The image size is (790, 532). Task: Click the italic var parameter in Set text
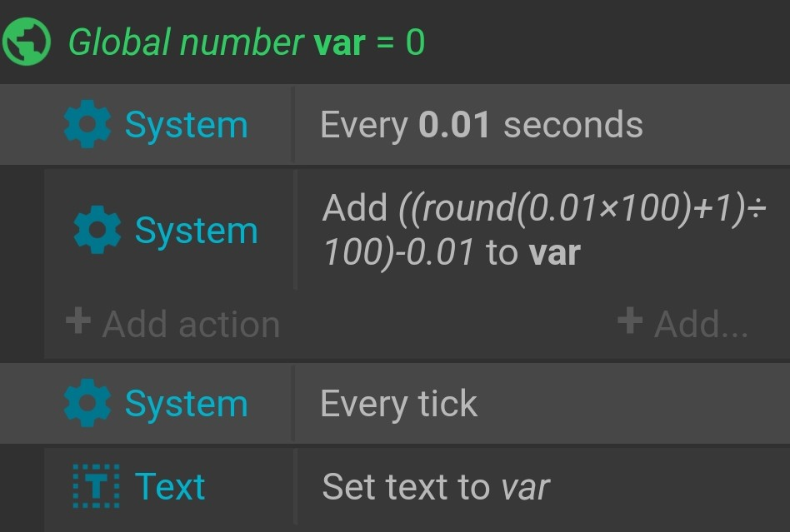526,488
